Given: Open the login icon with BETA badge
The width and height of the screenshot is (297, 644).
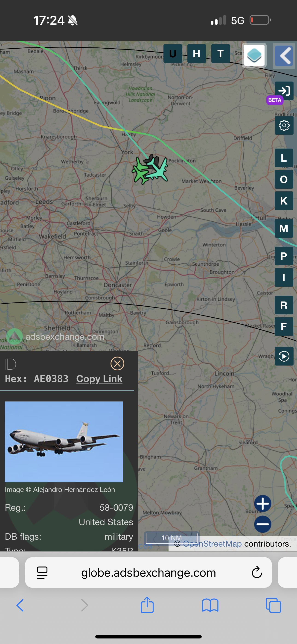Looking at the screenshot, I should [x=284, y=91].
